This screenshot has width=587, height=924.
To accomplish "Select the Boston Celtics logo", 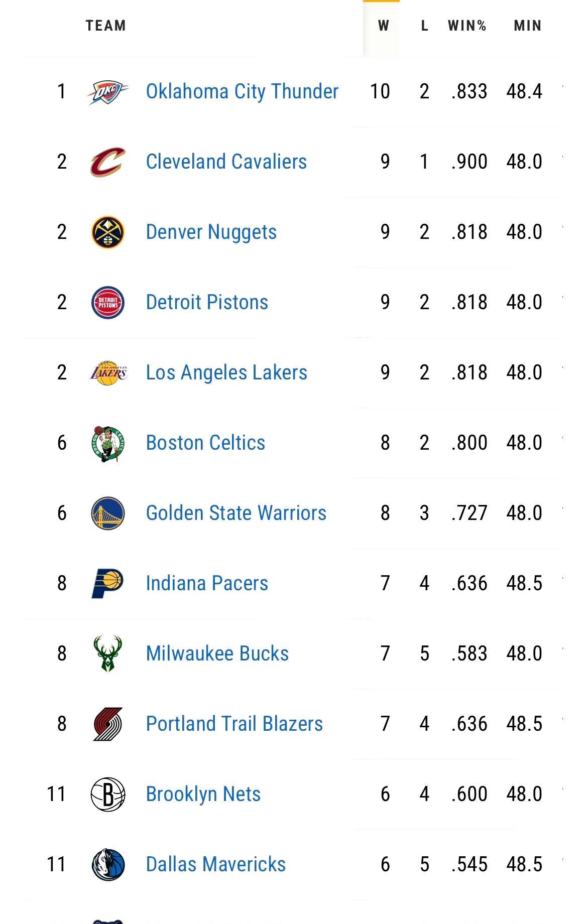I will [108, 443].
